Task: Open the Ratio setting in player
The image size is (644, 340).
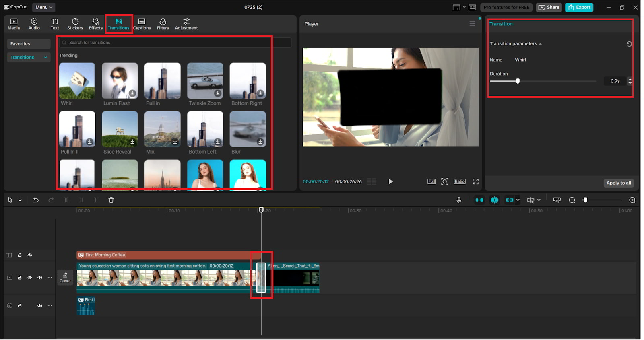Action: tap(460, 182)
